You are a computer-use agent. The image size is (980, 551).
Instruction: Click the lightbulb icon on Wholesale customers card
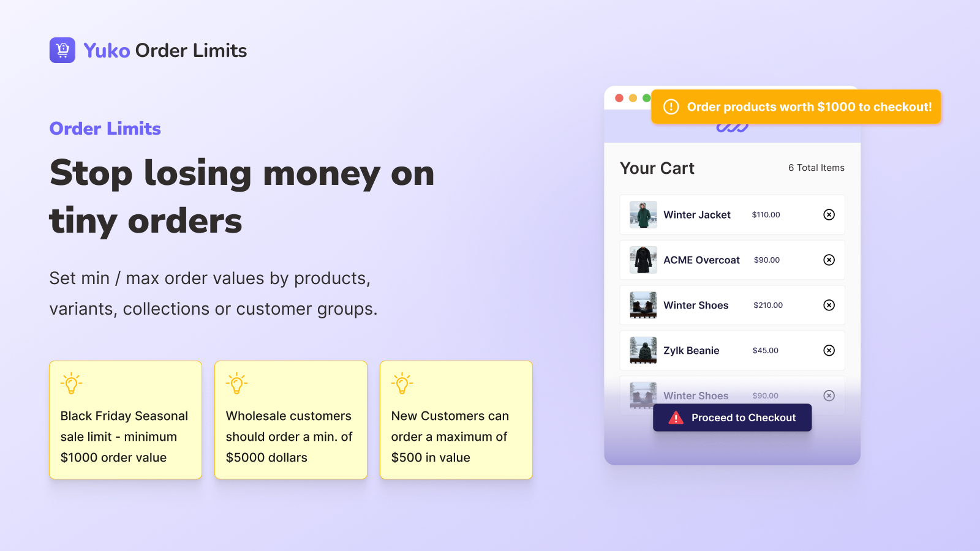point(237,383)
